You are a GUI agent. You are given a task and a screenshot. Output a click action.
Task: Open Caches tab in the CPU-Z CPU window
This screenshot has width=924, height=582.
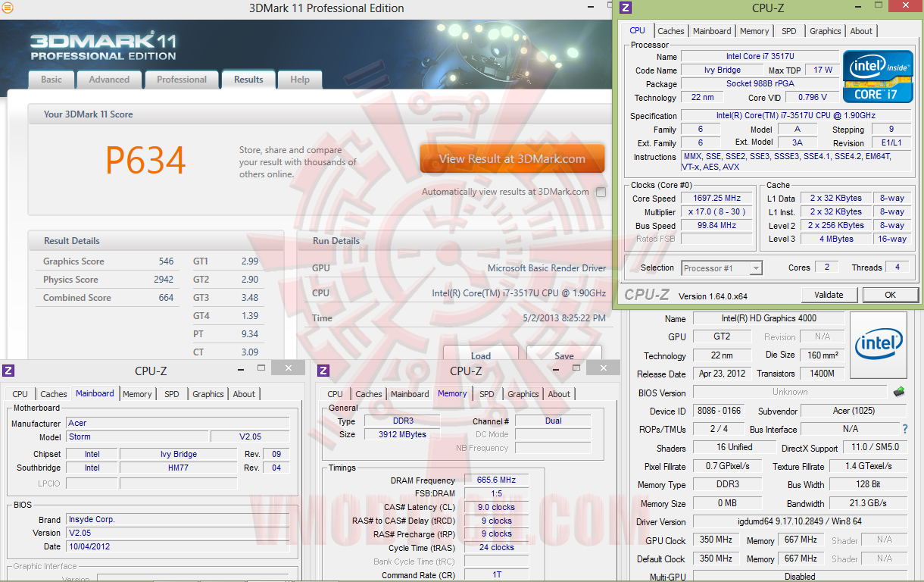tap(671, 31)
